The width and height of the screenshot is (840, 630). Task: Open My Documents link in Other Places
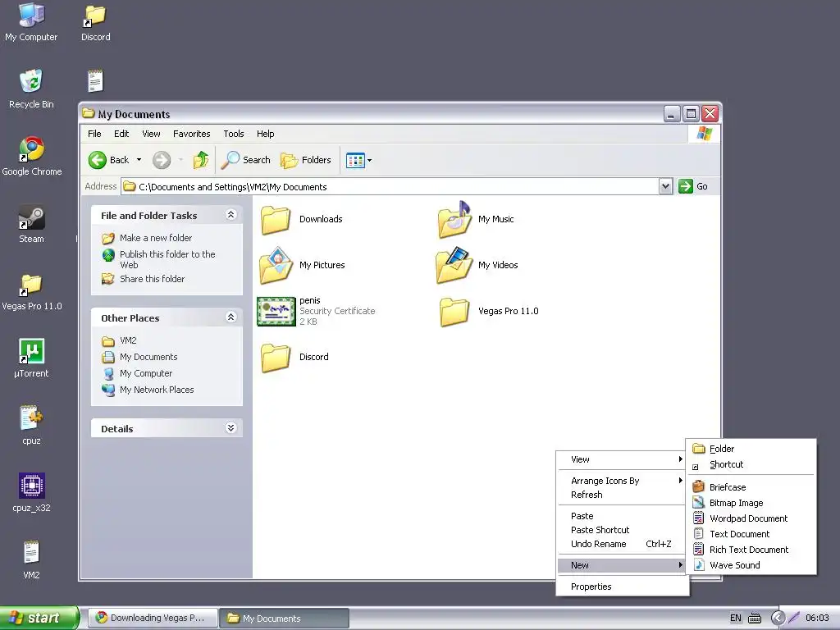(x=148, y=357)
